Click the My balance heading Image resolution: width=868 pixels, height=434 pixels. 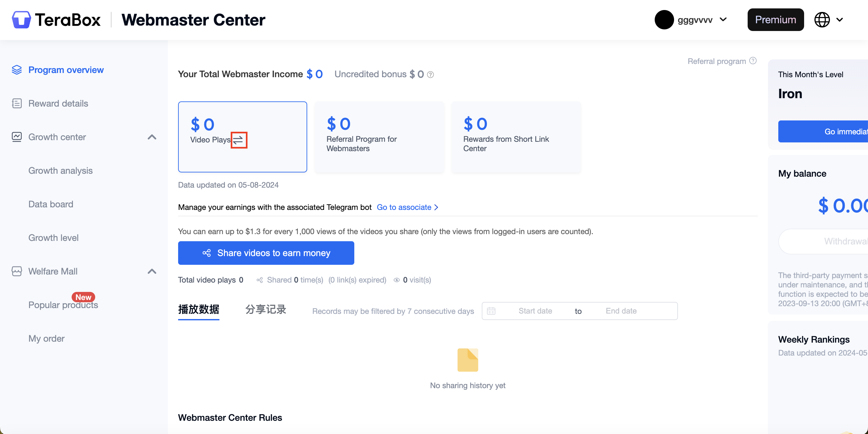tap(802, 174)
